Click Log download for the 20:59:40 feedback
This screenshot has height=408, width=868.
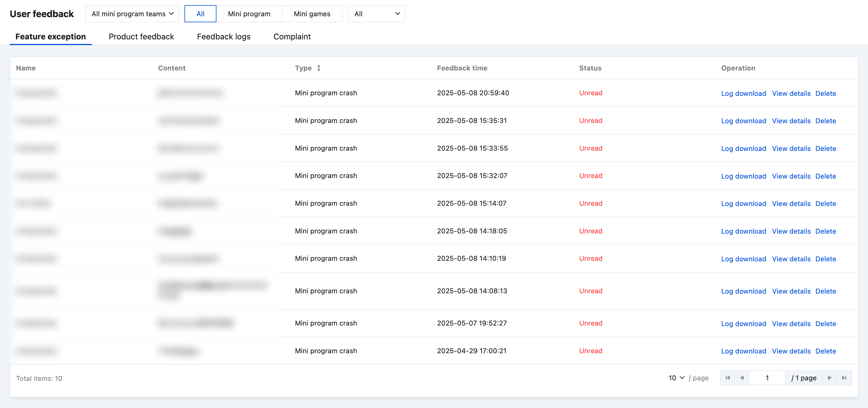[743, 93]
